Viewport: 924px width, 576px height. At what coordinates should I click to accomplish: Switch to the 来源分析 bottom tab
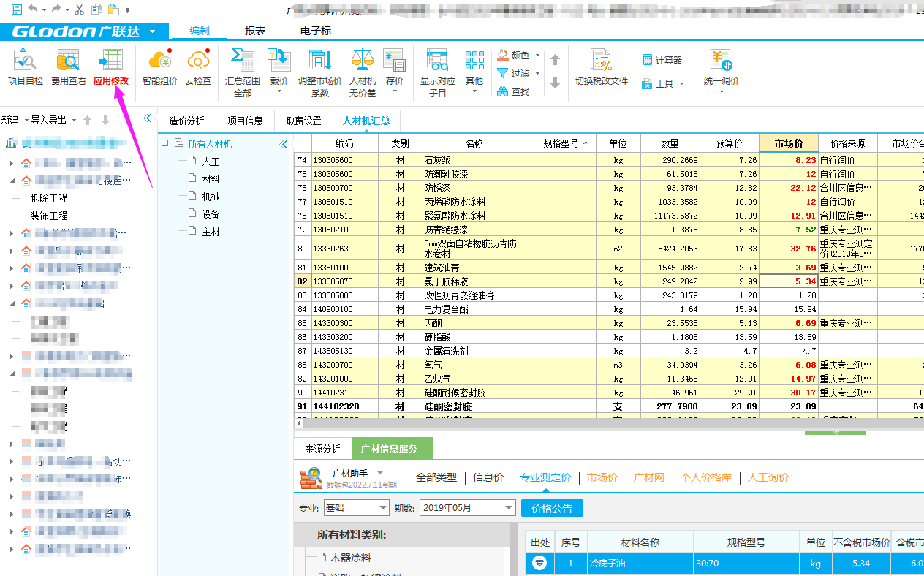click(322, 450)
